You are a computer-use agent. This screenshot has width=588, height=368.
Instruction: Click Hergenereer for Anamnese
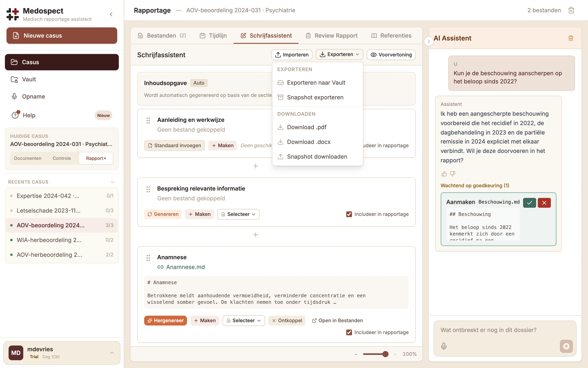click(165, 321)
